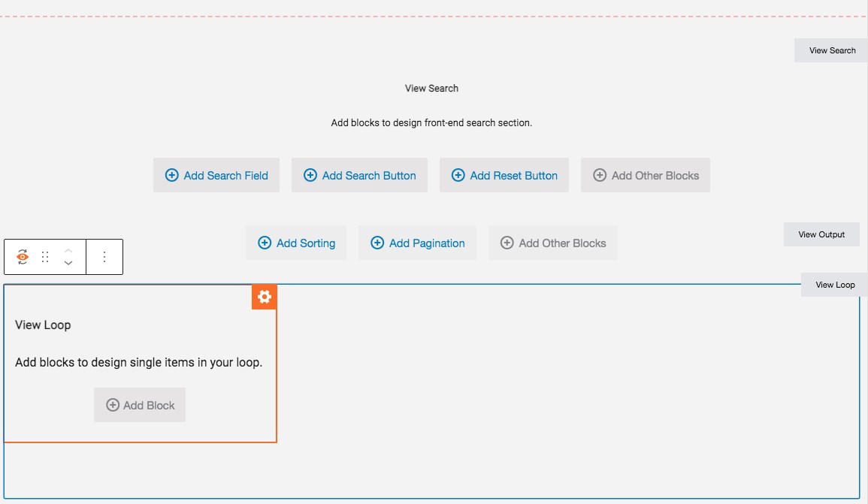Select the View Loop label tab

point(835,285)
